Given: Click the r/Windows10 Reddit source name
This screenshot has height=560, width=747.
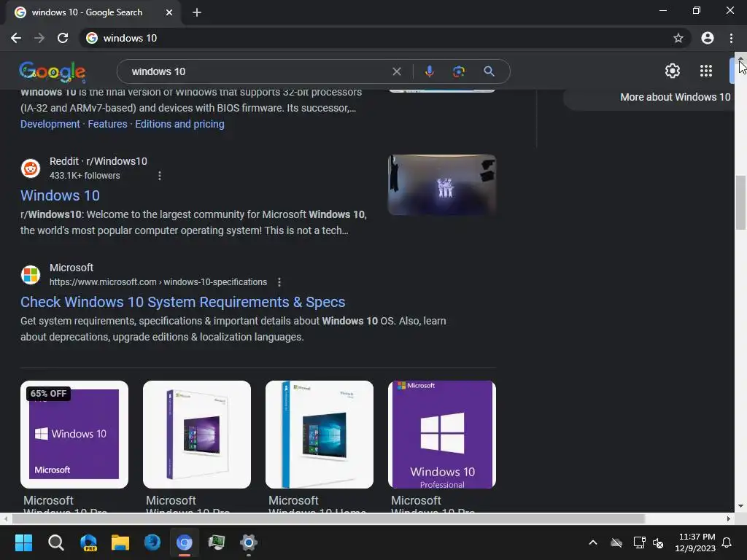Looking at the screenshot, I should [x=117, y=161].
